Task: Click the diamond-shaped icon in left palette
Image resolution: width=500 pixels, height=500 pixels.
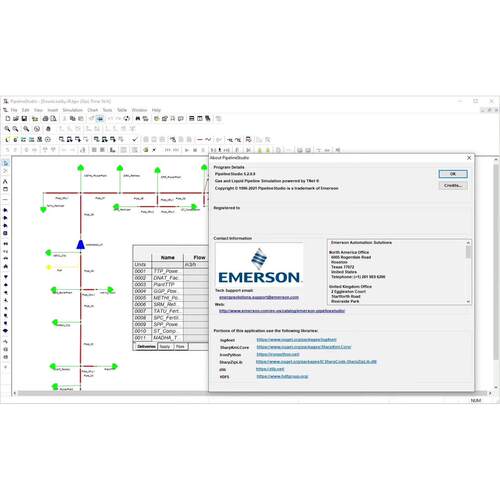Action: (5, 331)
